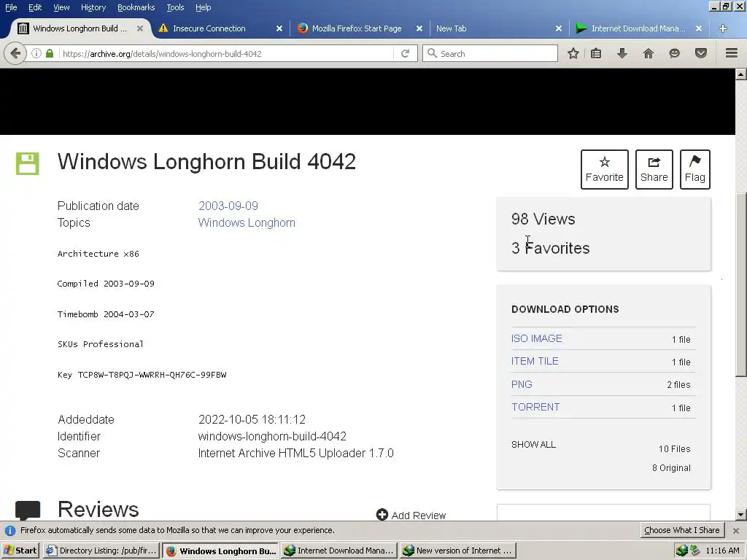Open the View menu
This screenshot has width=747, height=560.
61,7
